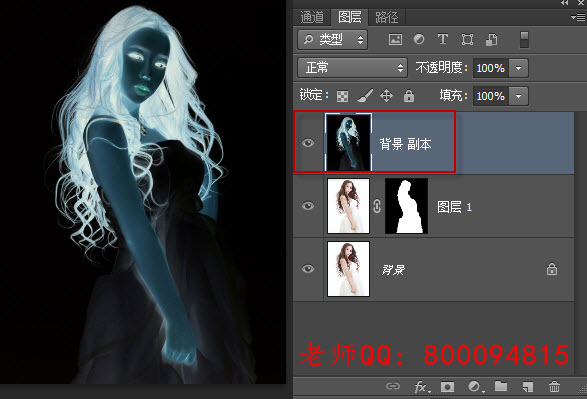Select the 图层 1 layer name
587x399 pixels.
pos(454,207)
